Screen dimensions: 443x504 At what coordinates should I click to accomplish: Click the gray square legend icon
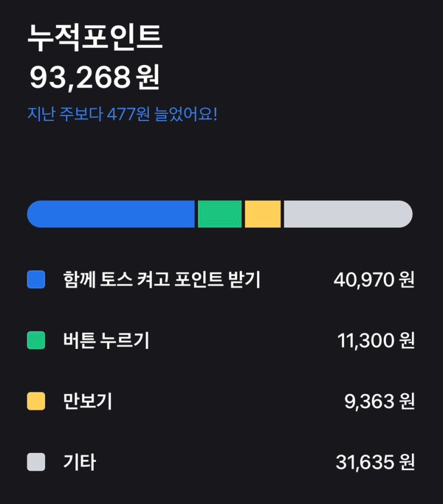pyautogui.click(x=36, y=462)
